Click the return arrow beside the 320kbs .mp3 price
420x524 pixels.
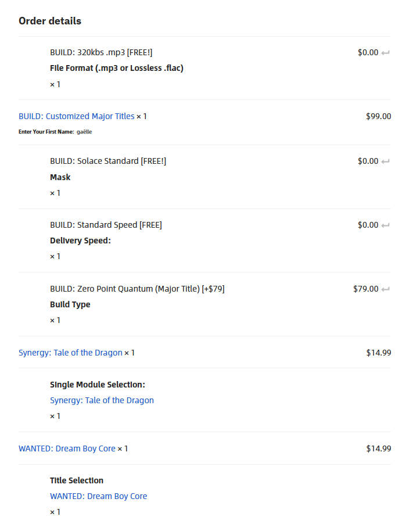point(386,53)
